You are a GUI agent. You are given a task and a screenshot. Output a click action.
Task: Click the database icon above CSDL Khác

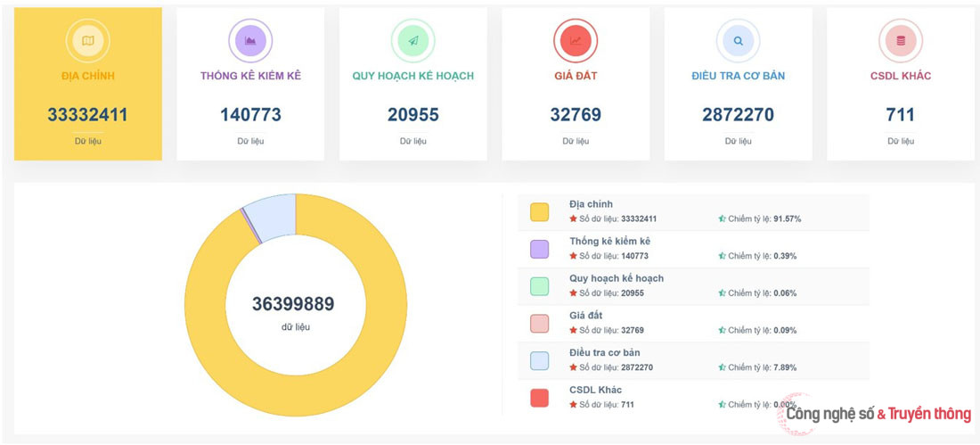900,40
